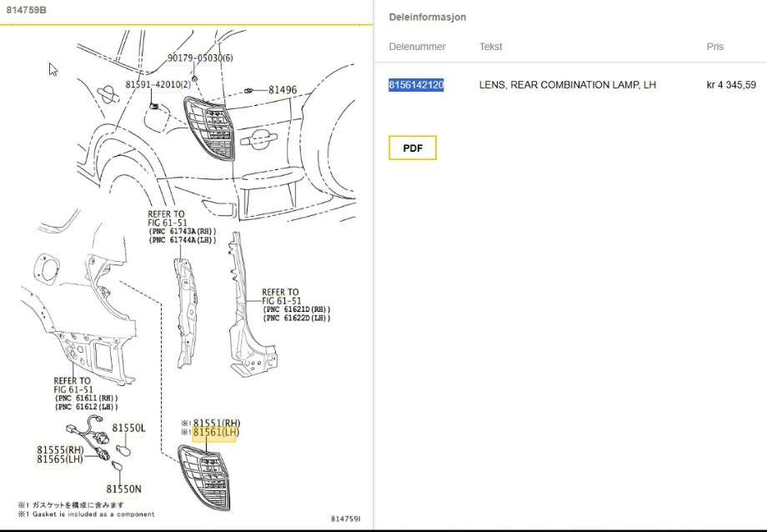
Task: Click the 81561(LH) highlighted callout
Action: [216, 432]
